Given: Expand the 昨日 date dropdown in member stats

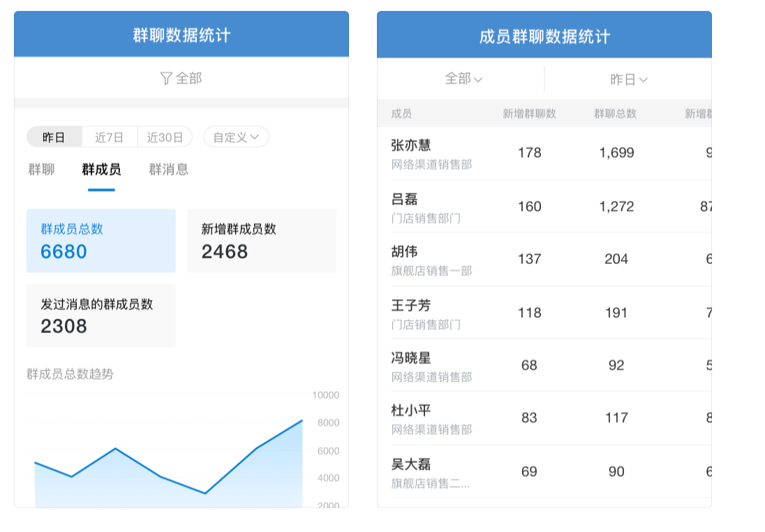Looking at the screenshot, I should click(628, 79).
